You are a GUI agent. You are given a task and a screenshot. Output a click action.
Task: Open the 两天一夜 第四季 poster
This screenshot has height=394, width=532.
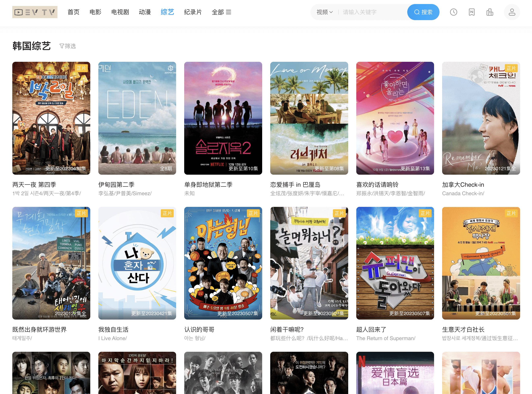(51, 118)
